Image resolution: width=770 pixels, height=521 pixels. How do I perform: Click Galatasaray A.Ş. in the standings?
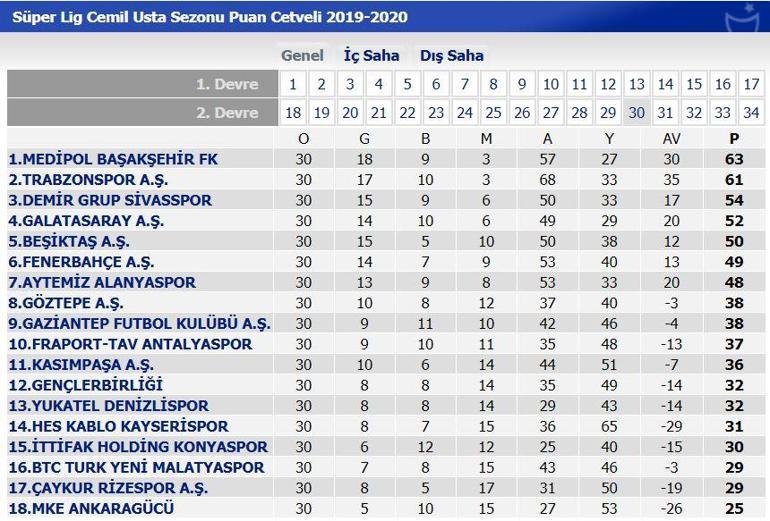(86, 221)
